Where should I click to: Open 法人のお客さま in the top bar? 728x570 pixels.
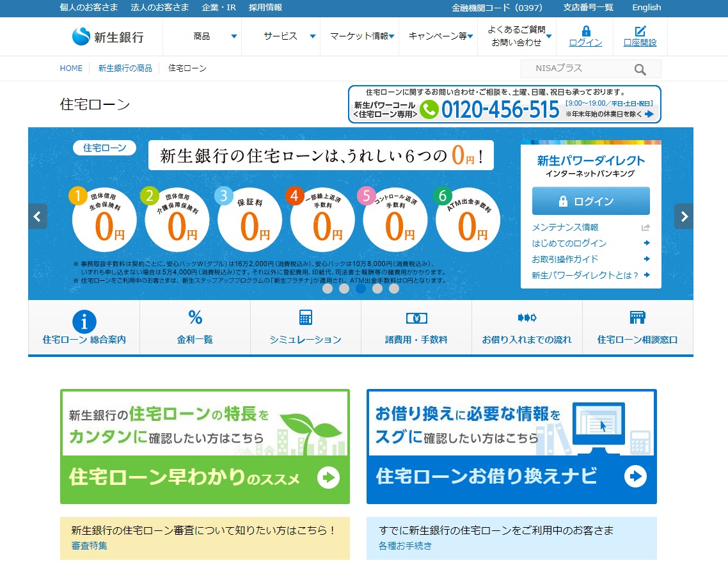click(x=160, y=8)
